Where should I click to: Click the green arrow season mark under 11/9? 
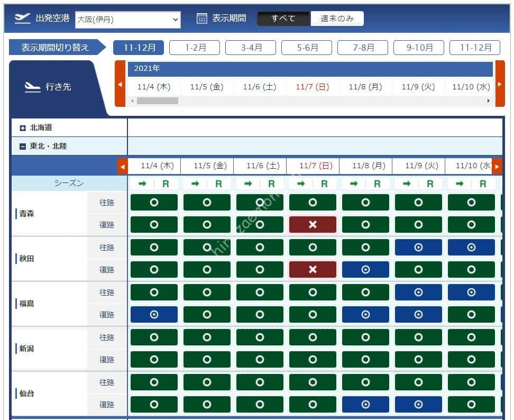tap(407, 184)
